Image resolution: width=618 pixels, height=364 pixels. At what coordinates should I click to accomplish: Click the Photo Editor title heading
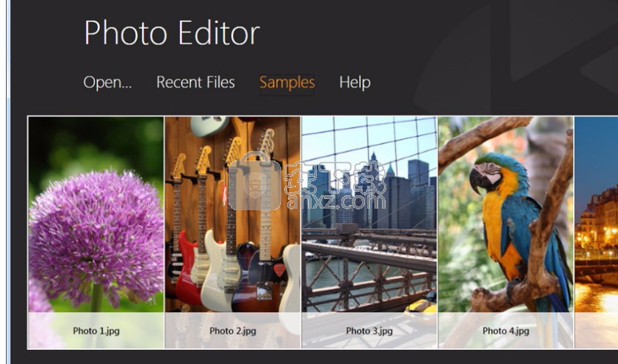coord(172,33)
